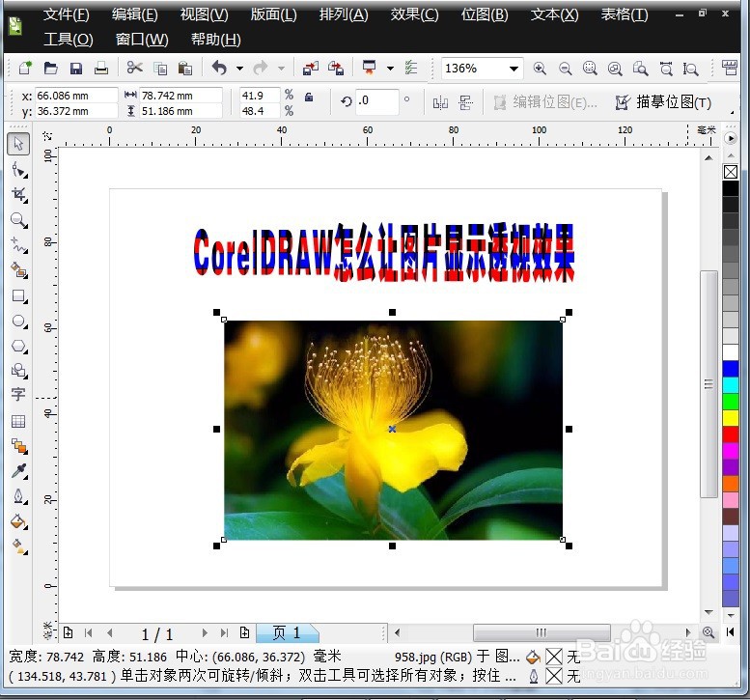Select the Freehand drawing tool
Screen dimensions: 750x700
click(19, 245)
